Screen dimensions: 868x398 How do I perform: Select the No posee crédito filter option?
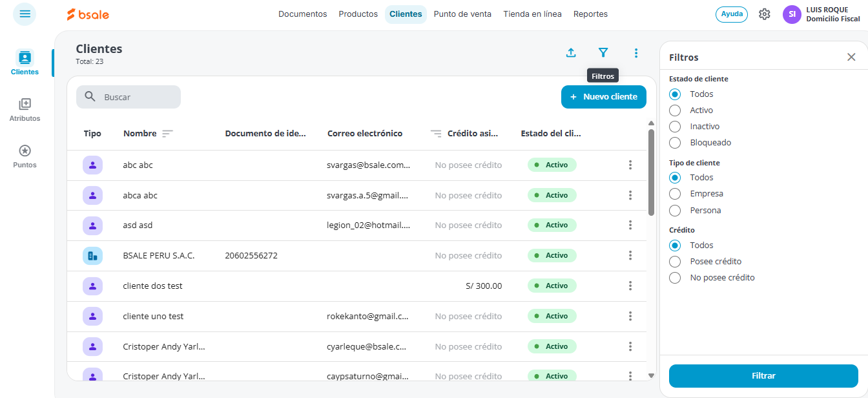tap(675, 278)
